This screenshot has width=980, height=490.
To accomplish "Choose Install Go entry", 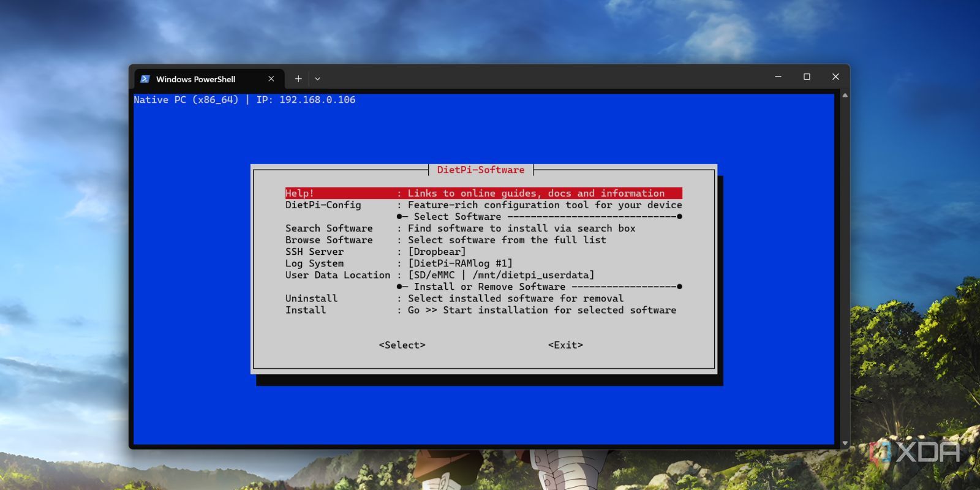I will 481,310.
